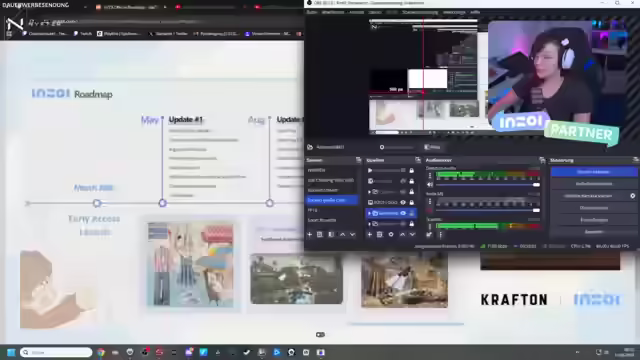640x360 pixels.
Task: Add a new scene in OBS Scenes panel
Action: [309, 235]
